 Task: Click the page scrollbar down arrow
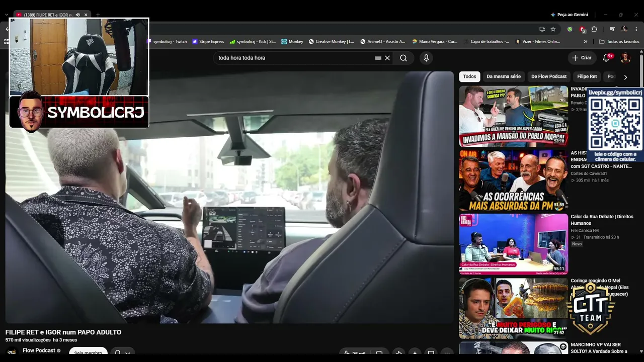(x=641, y=351)
